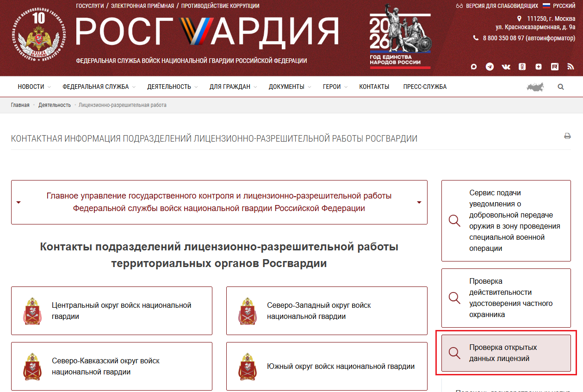Open Северо-Западный округ войск card

pyautogui.click(x=327, y=311)
